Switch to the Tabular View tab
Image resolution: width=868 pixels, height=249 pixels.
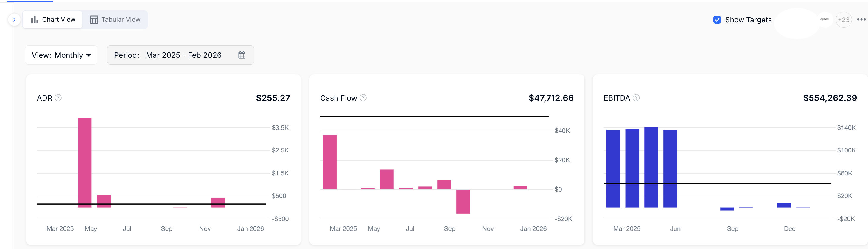pyautogui.click(x=115, y=20)
